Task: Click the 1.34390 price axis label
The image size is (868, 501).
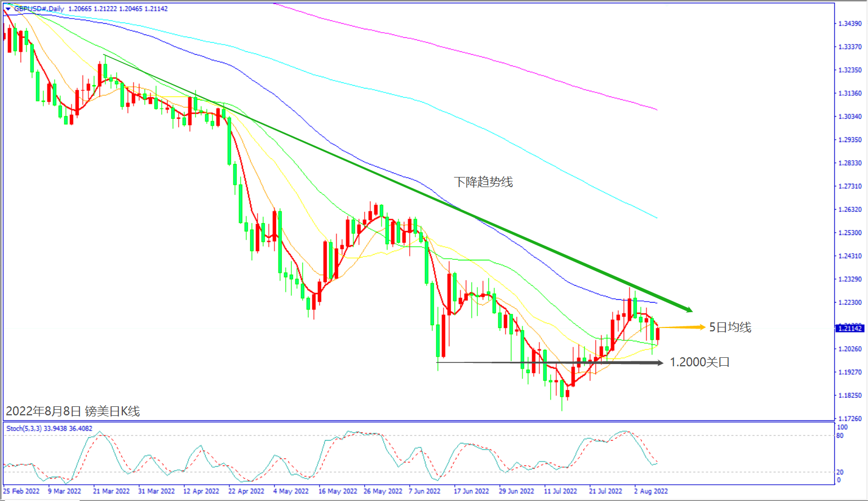Action: click(x=850, y=24)
